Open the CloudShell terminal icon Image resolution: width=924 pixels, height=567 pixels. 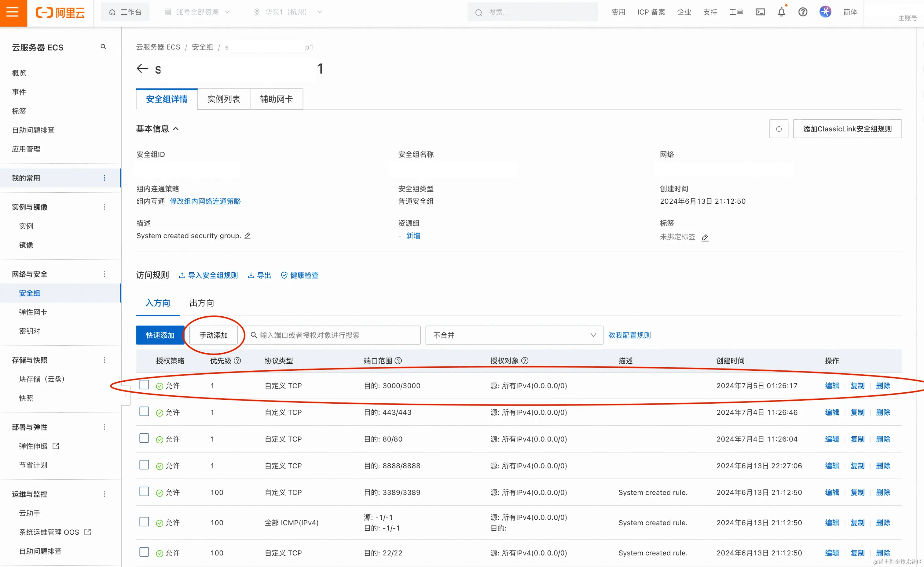[760, 12]
